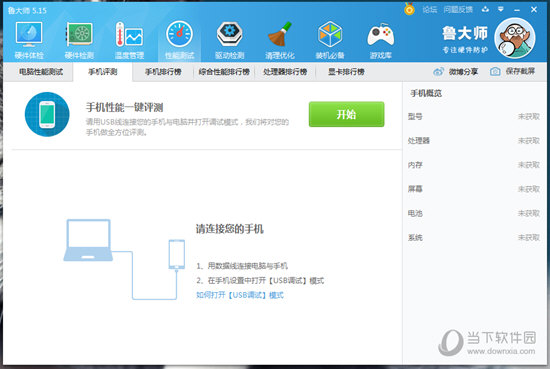Click the phone outline illustration
Screen dimensions: 550x369
[x=177, y=255]
